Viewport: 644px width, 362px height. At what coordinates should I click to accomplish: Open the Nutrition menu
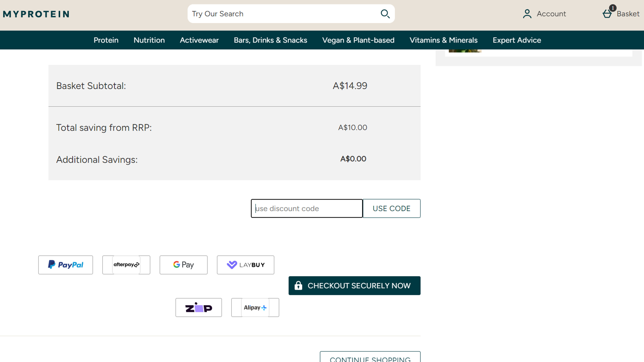pos(149,40)
